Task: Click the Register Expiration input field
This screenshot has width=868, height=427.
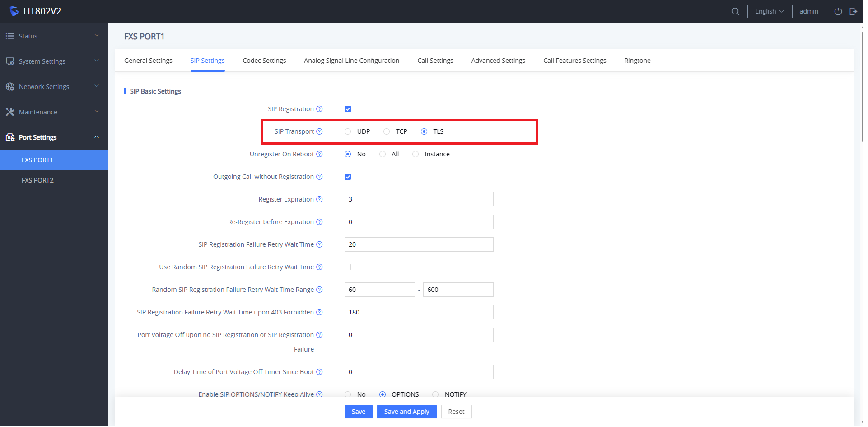Action: [x=419, y=199]
